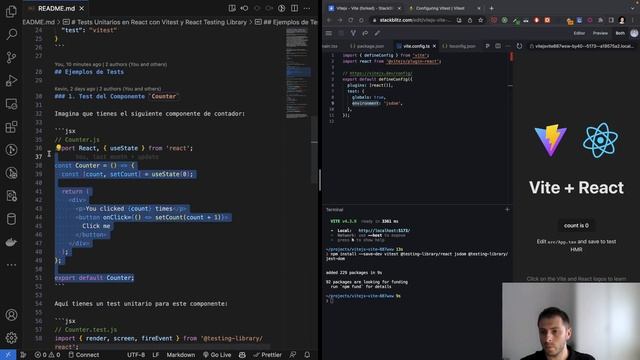Click the count is 0 button
The width and height of the screenshot is (640, 360).
[576, 225]
